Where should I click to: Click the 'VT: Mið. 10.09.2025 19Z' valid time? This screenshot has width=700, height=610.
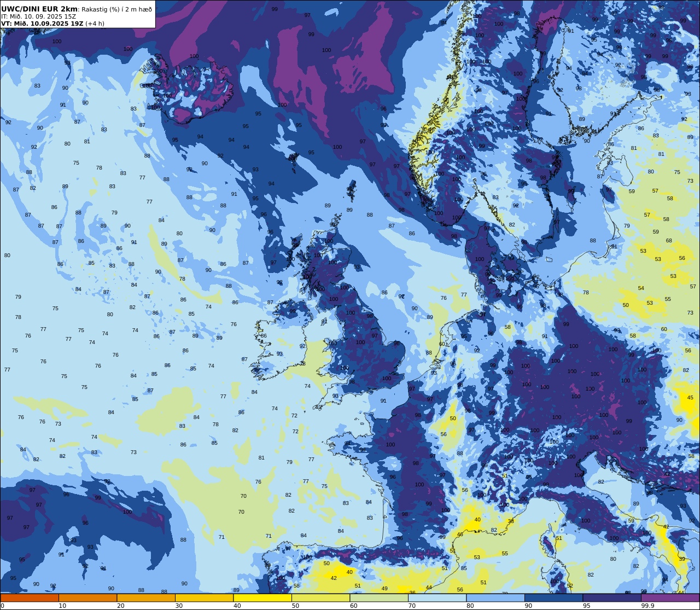click(42, 24)
